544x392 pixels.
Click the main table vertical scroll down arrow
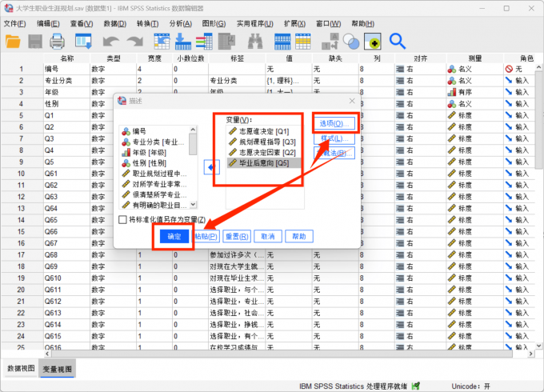[x=538, y=345]
